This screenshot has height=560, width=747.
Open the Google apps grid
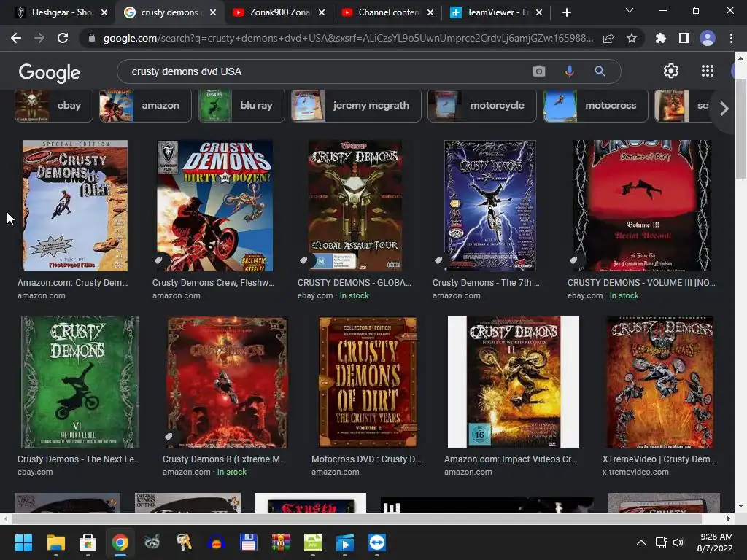coord(708,71)
